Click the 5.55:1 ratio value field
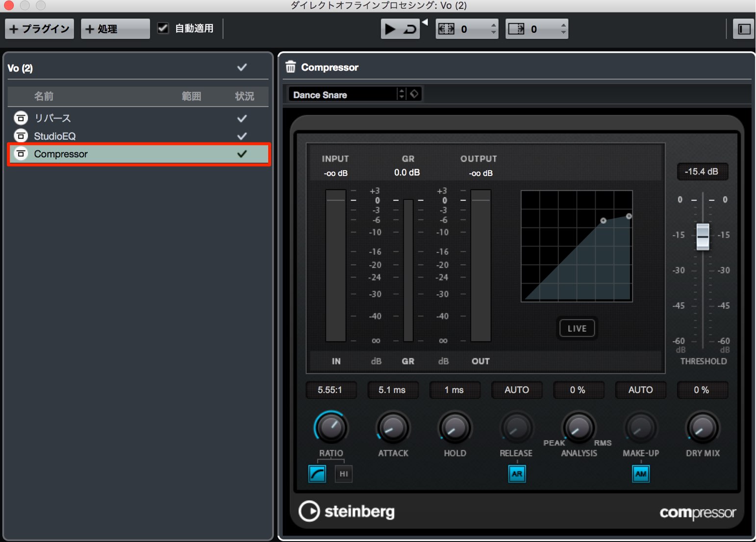 pyautogui.click(x=330, y=390)
